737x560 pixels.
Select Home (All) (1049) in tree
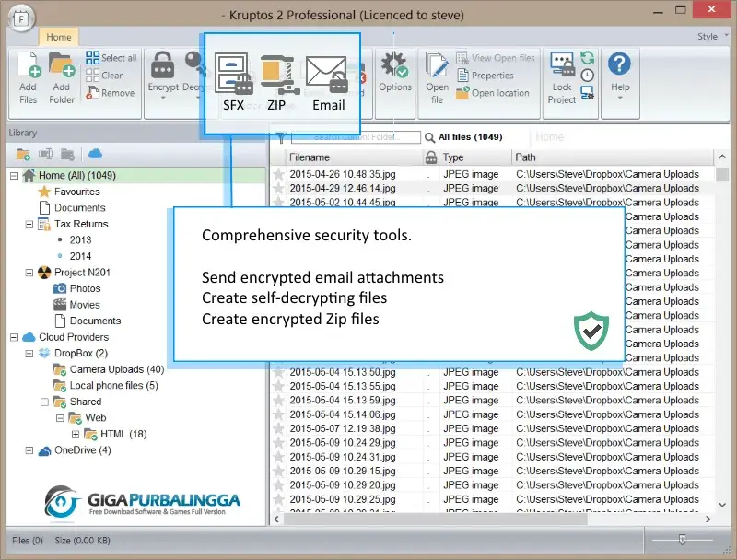[x=77, y=175]
